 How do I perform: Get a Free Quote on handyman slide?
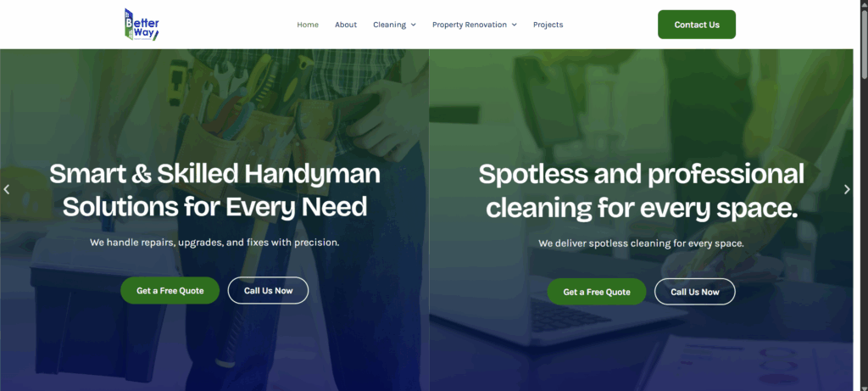(x=170, y=290)
